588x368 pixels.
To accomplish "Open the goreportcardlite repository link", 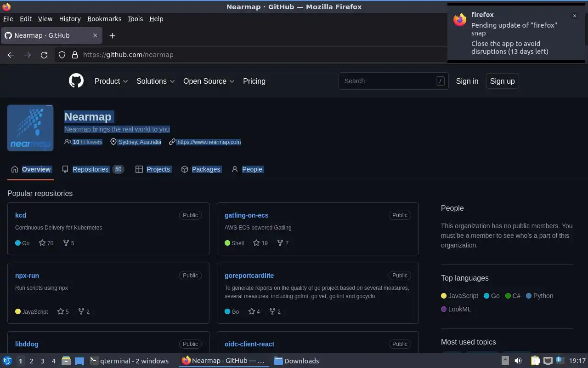I will pyautogui.click(x=249, y=275).
